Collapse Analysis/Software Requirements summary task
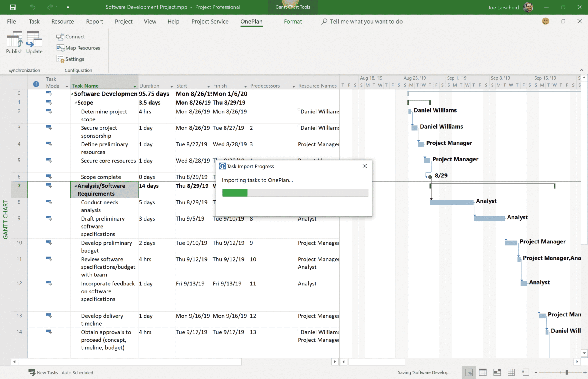 76,186
